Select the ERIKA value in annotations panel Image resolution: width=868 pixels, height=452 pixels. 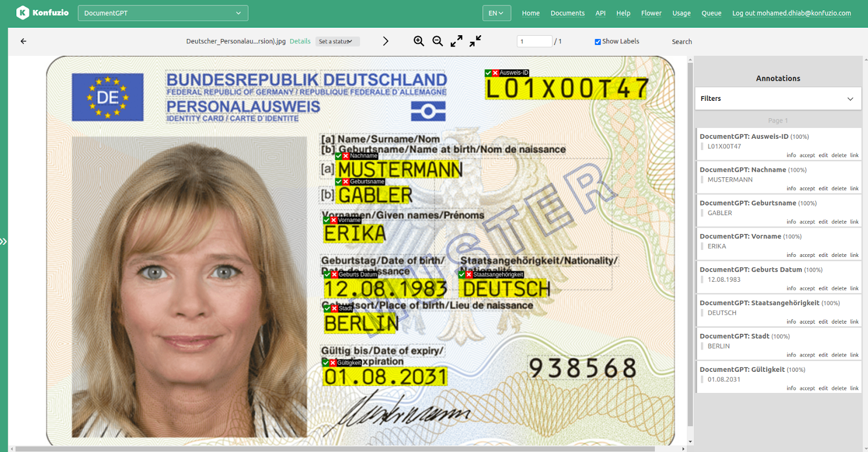[717, 246]
